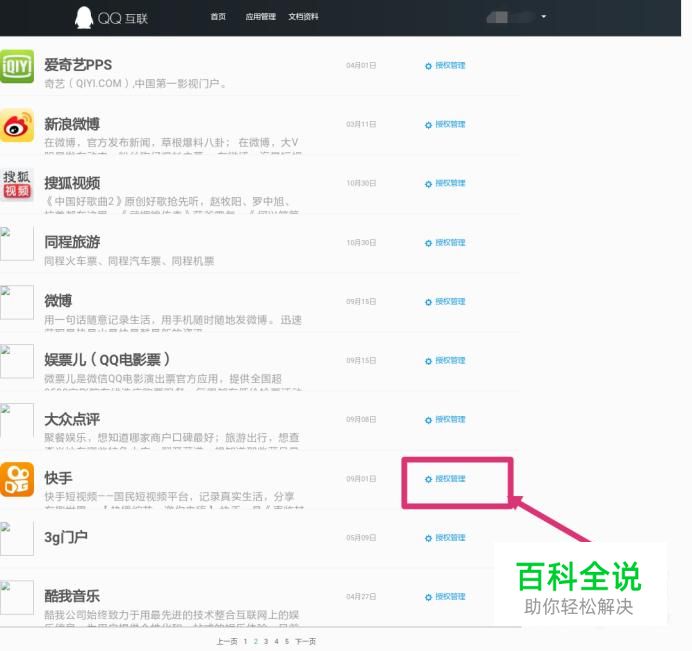The height and width of the screenshot is (651, 692).
Task: Click the 授权管理 link for 新浪微博
Action: pos(450,124)
